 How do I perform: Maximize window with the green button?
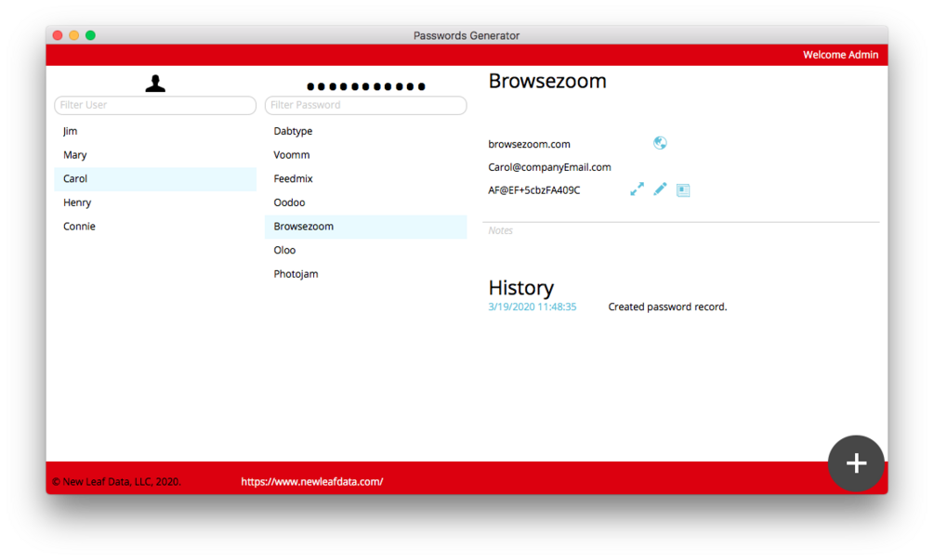[90, 35]
